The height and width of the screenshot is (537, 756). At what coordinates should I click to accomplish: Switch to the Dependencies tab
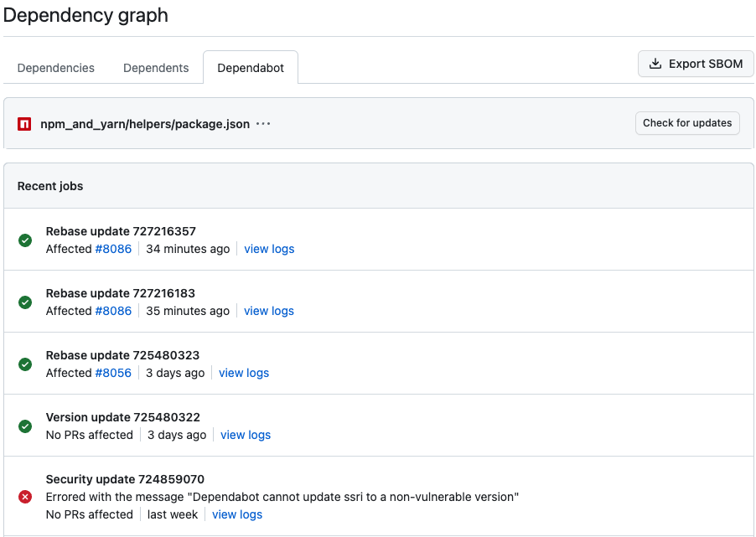click(56, 68)
